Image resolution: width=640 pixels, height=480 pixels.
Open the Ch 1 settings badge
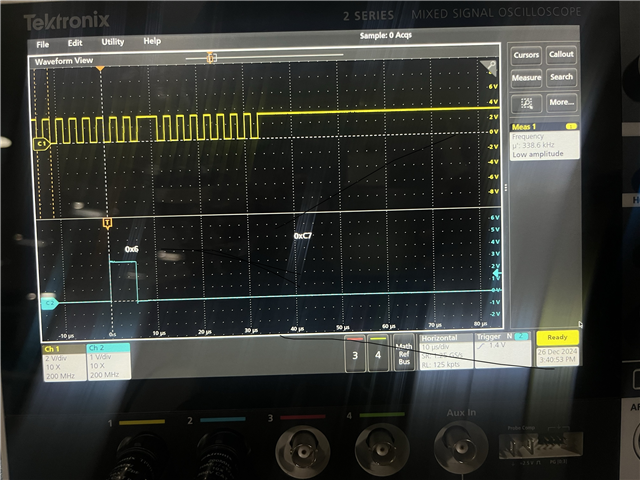[x=64, y=362]
